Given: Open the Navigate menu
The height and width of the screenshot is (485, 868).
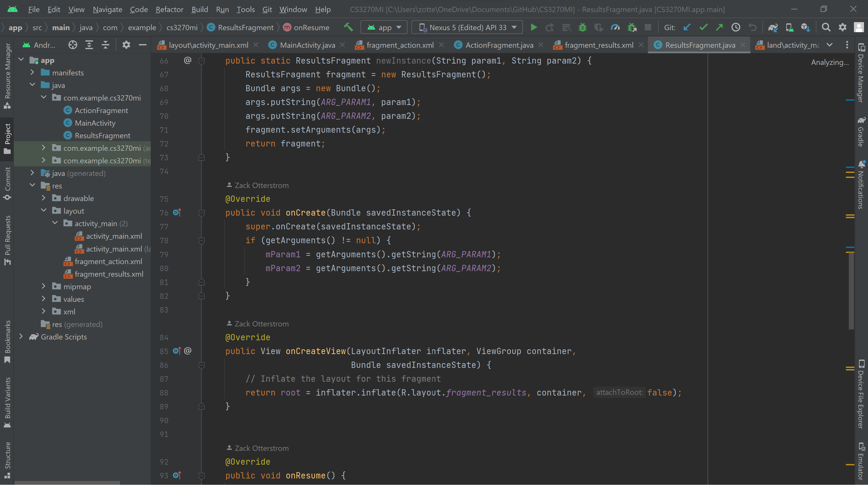Looking at the screenshot, I should (108, 10).
